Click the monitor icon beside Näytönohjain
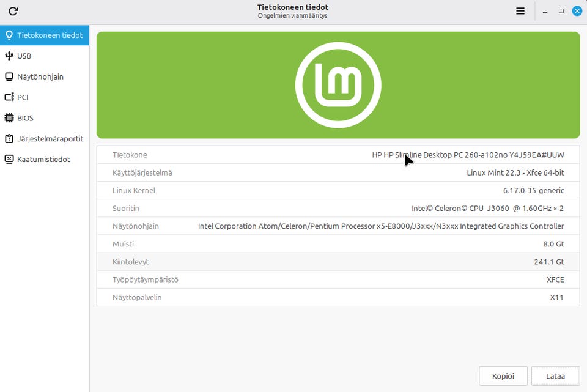The width and height of the screenshot is (587, 392). coord(9,77)
